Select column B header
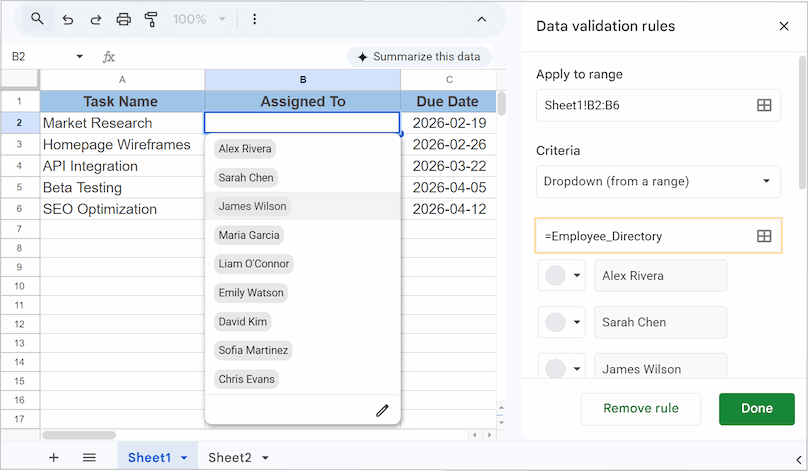This screenshot has width=808, height=471. tap(303, 80)
